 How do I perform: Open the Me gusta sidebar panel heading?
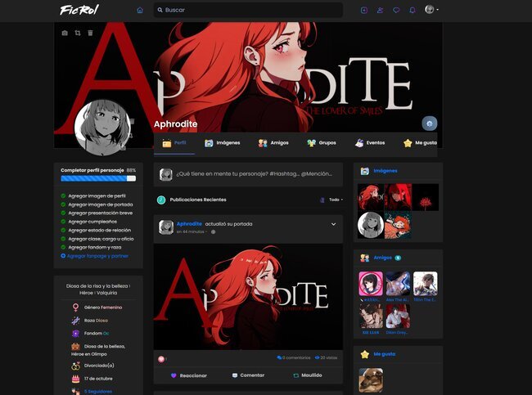385,354
